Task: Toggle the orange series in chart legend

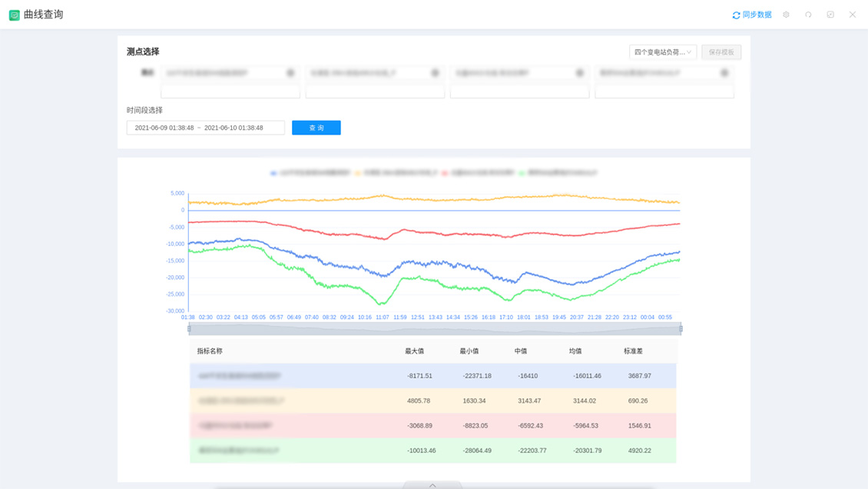Action: [x=396, y=173]
